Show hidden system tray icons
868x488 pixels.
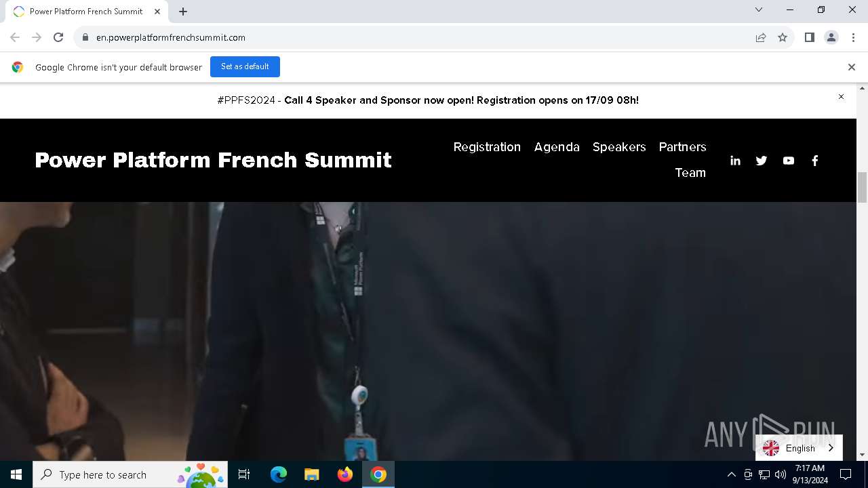pos(731,474)
